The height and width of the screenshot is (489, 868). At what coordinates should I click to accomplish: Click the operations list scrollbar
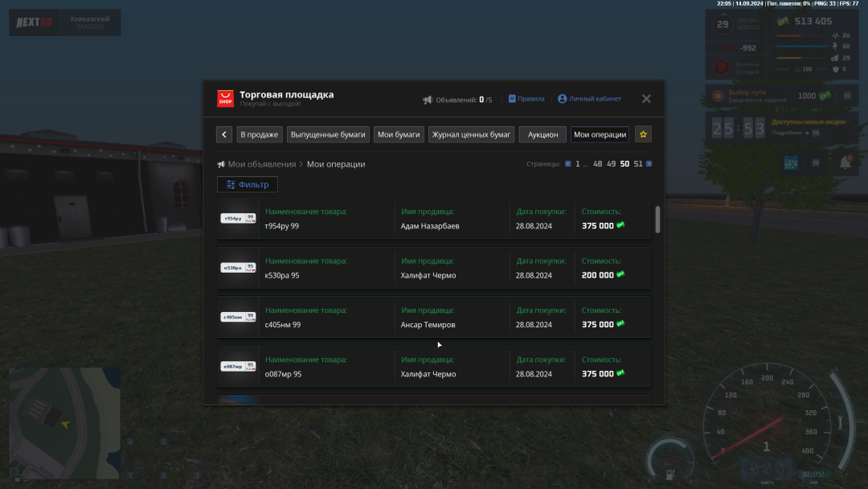point(657,220)
